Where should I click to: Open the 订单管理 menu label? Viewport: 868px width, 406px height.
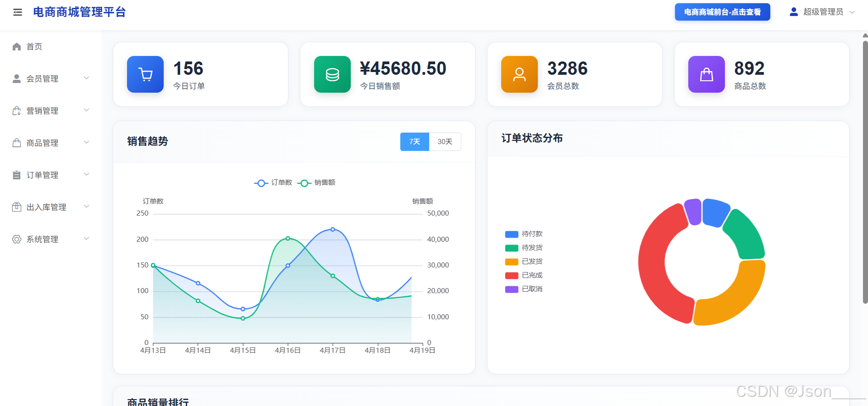pyautogui.click(x=42, y=175)
